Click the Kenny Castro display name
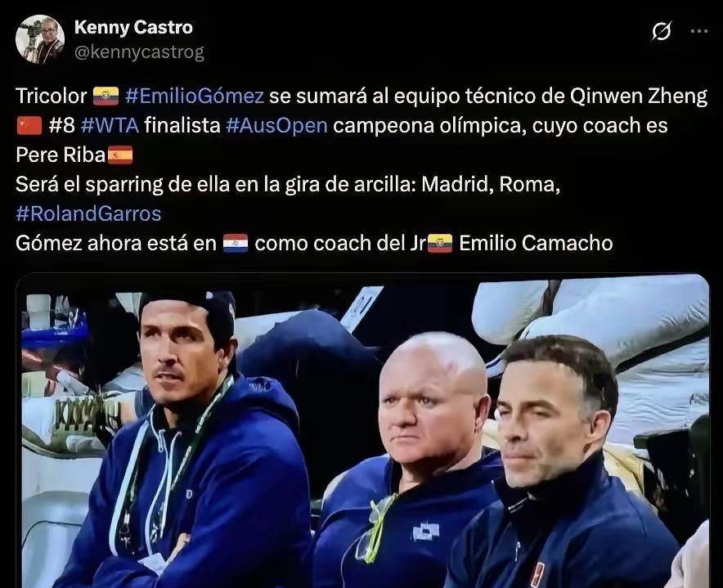 pyautogui.click(x=133, y=27)
